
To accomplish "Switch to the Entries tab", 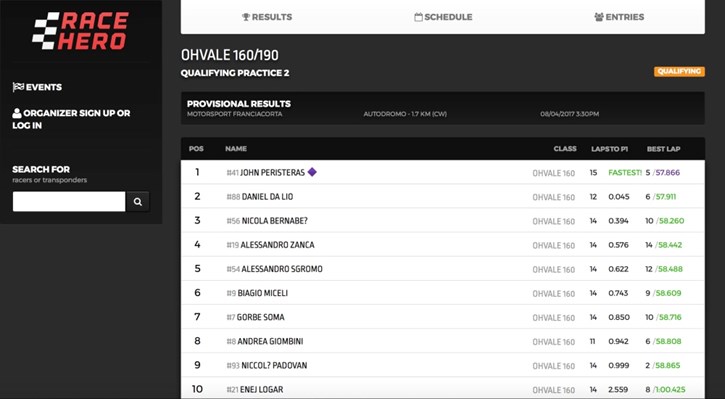I will [619, 17].
